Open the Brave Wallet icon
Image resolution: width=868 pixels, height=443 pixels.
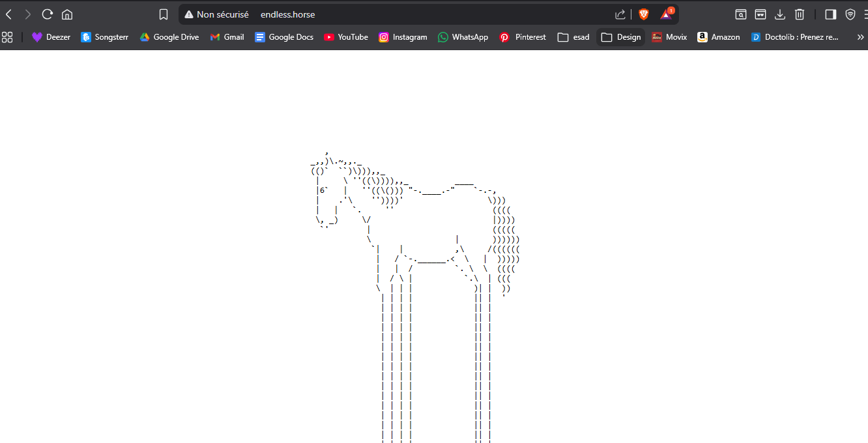tap(760, 14)
